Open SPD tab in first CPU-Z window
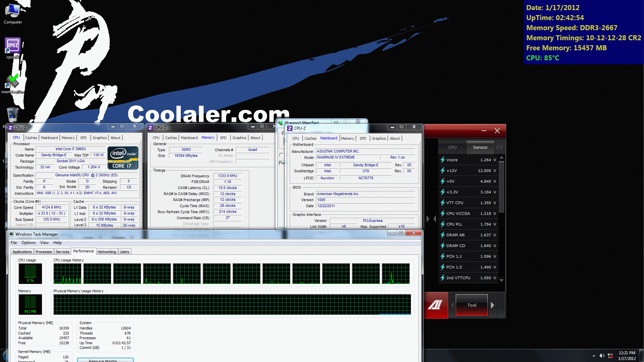 click(84, 138)
